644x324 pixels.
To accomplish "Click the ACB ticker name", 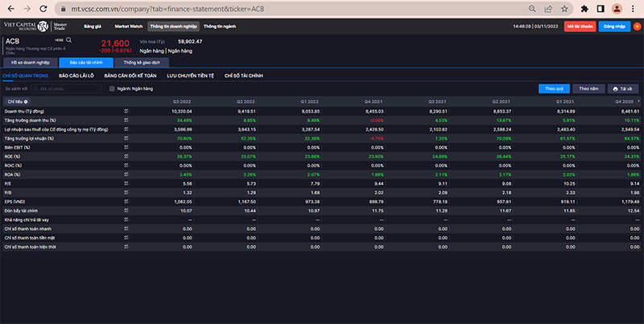I will tap(12, 42).
